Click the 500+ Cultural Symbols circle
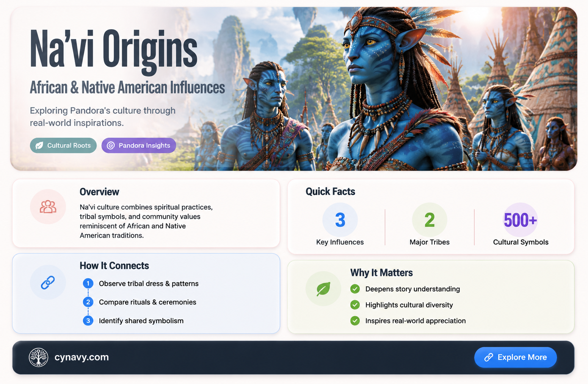Screen dimensions: 588x384 tap(521, 220)
